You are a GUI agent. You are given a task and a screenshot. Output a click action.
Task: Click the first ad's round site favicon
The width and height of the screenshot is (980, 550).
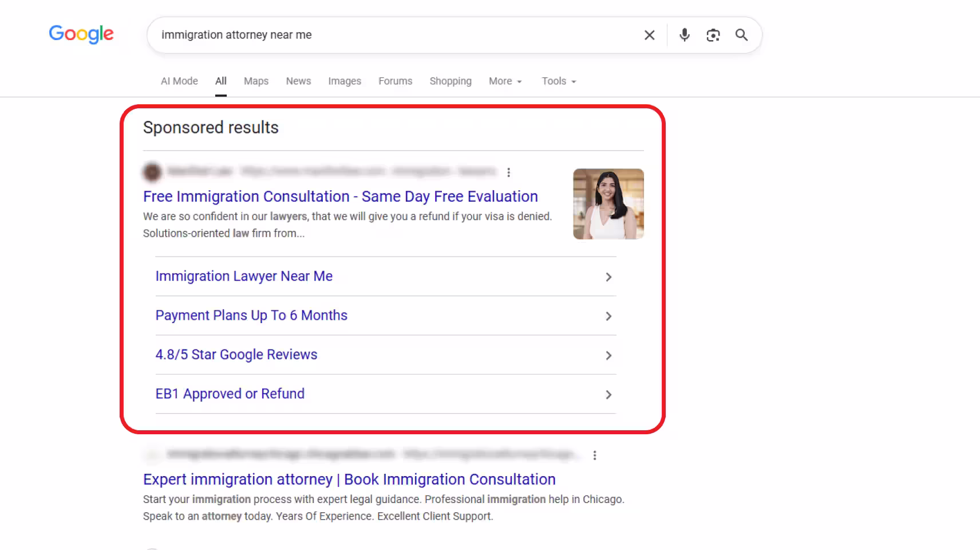tap(152, 171)
